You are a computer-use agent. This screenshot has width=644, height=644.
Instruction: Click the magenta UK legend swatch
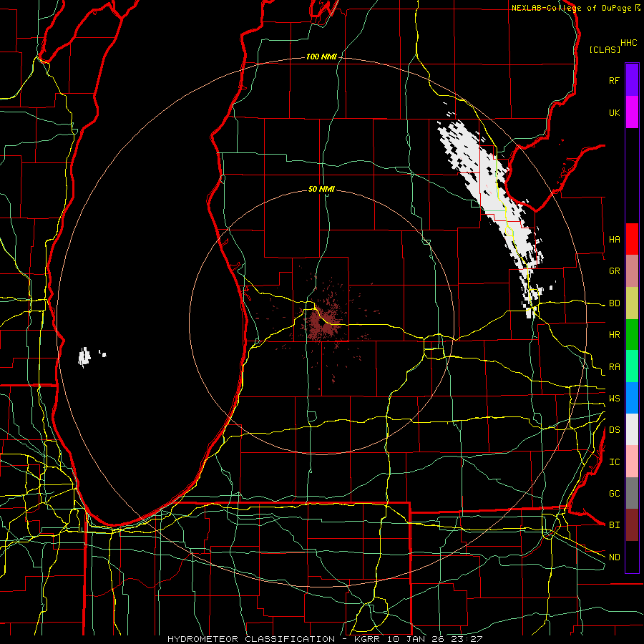point(632,112)
